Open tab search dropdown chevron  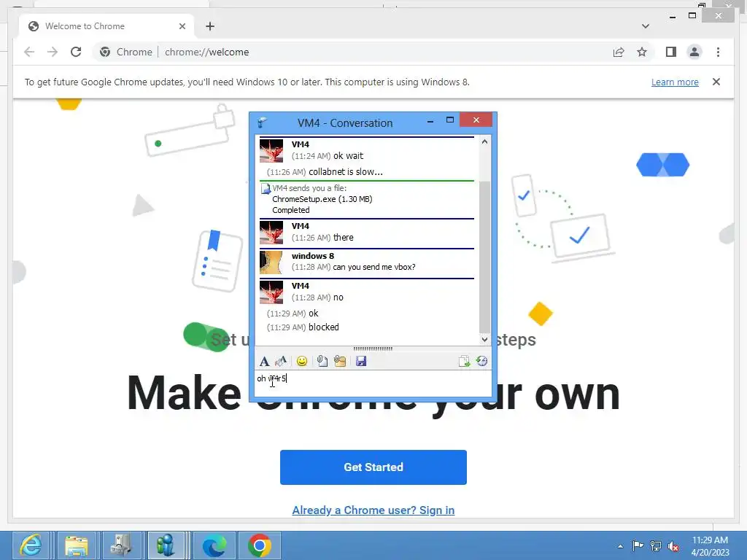[646, 26]
